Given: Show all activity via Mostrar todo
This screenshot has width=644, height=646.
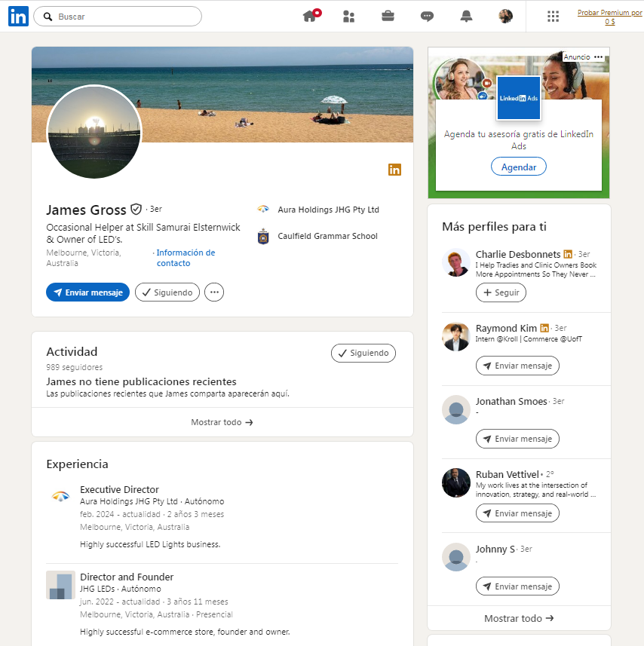Looking at the screenshot, I should (x=222, y=422).
